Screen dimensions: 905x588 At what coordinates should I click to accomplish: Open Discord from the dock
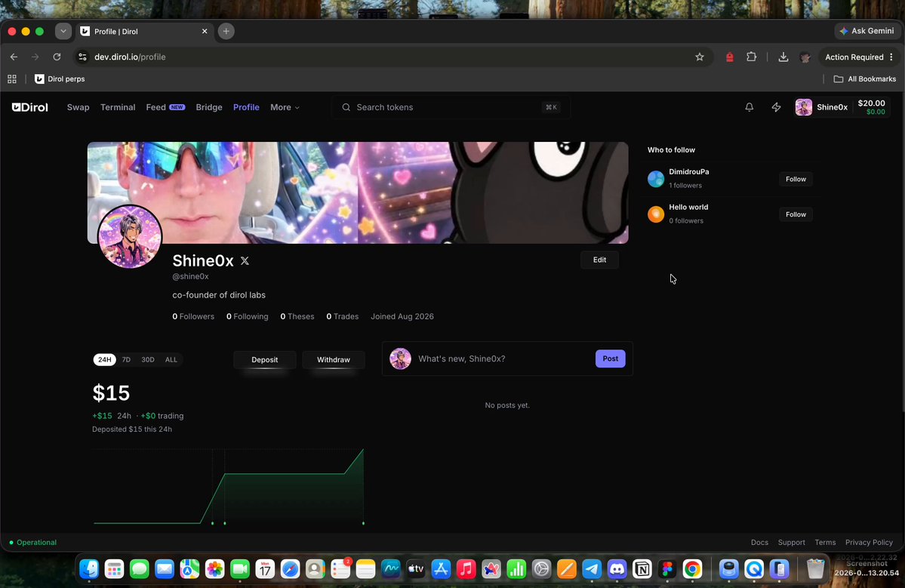(x=617, y=569)
